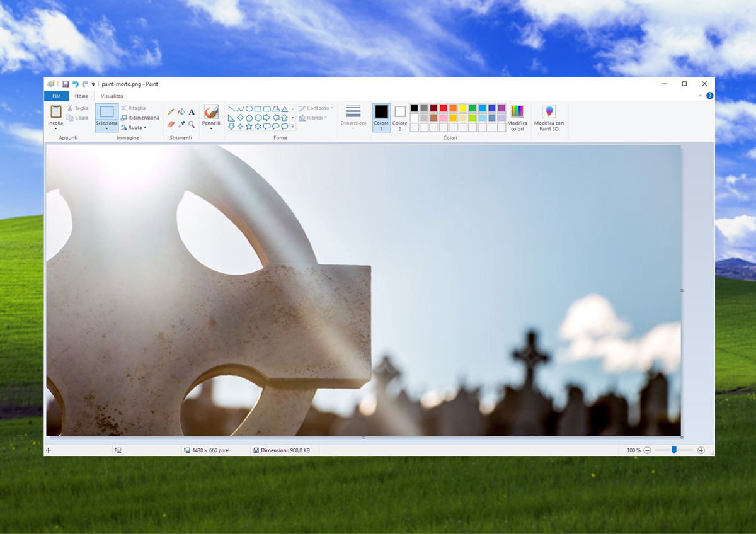Select the Pencil tool
The height and width of the screenshot is (534, 756).
coord(171,112)
